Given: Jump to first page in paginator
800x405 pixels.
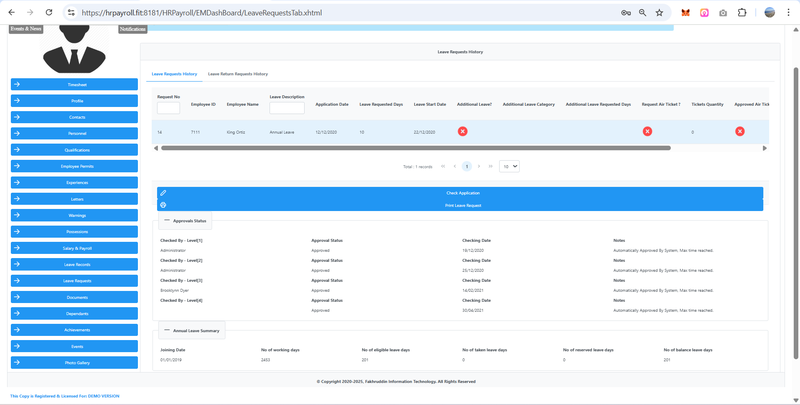Looking at the screenshot, I should tap(442, 166).
